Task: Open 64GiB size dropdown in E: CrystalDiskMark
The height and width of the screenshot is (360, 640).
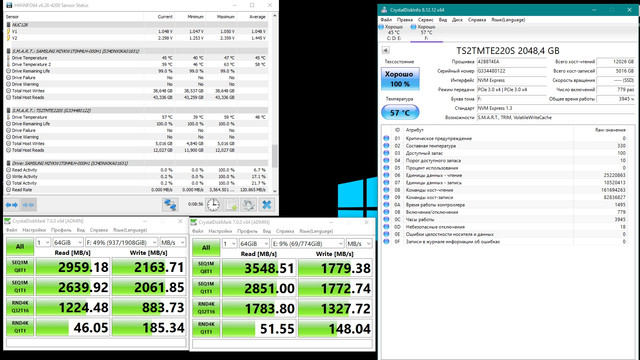Action: [x=254, y=244]
